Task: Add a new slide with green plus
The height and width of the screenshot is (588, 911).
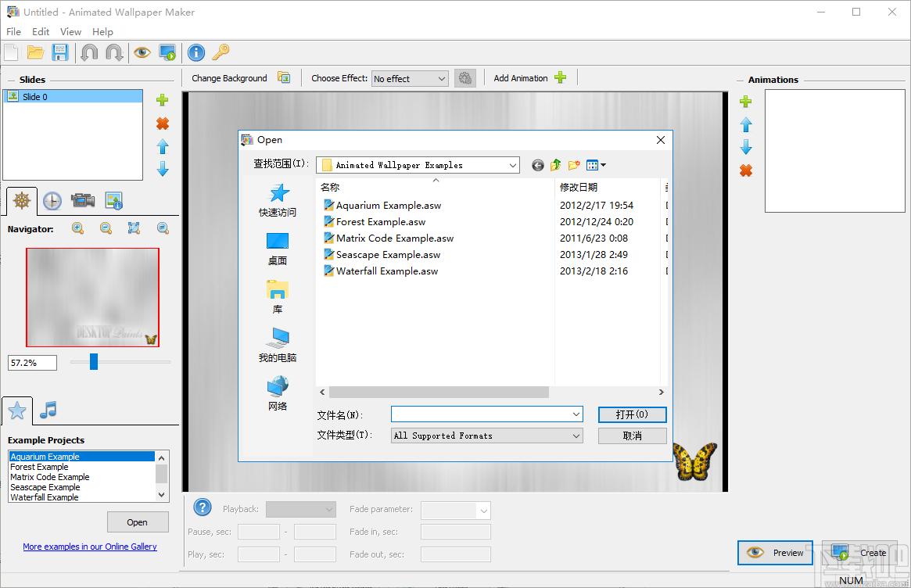Action: [163, 100]
